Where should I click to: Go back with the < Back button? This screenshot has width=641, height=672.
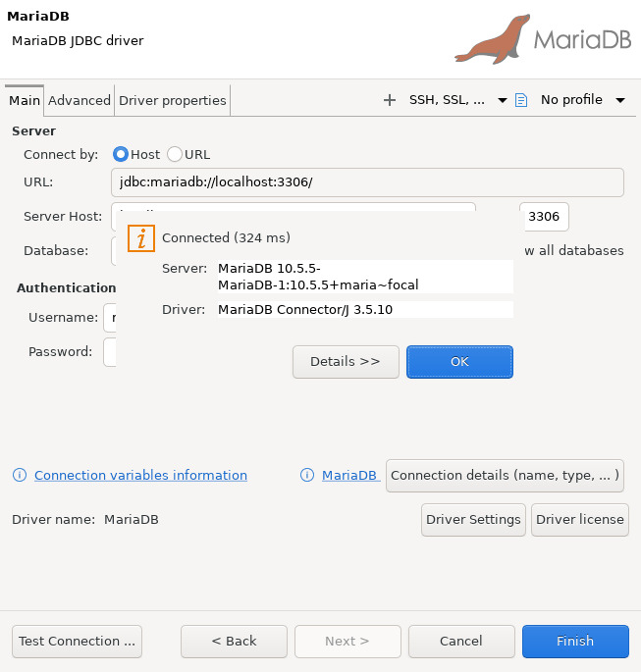pos(234,642)
